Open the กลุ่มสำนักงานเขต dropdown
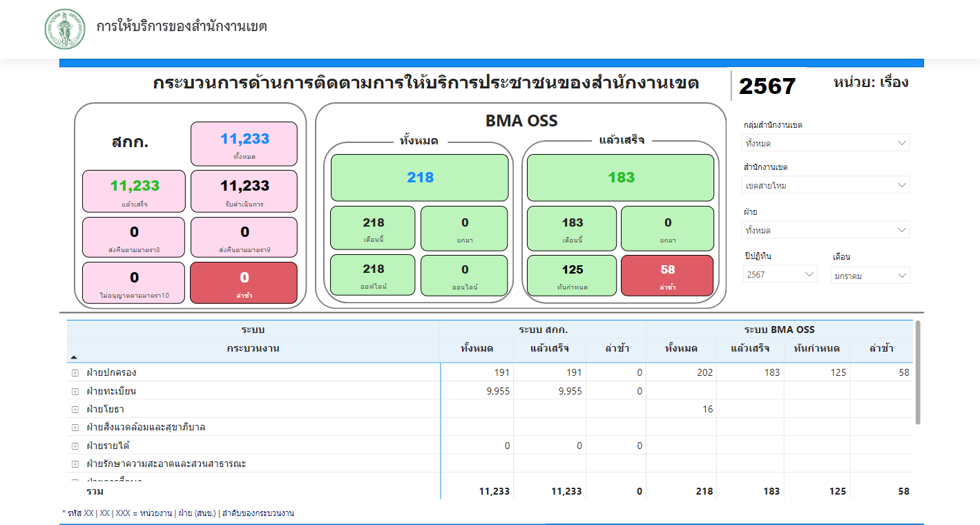Image resolution: width=980 pixels, height=525 pixels. (x=826, y=143)
